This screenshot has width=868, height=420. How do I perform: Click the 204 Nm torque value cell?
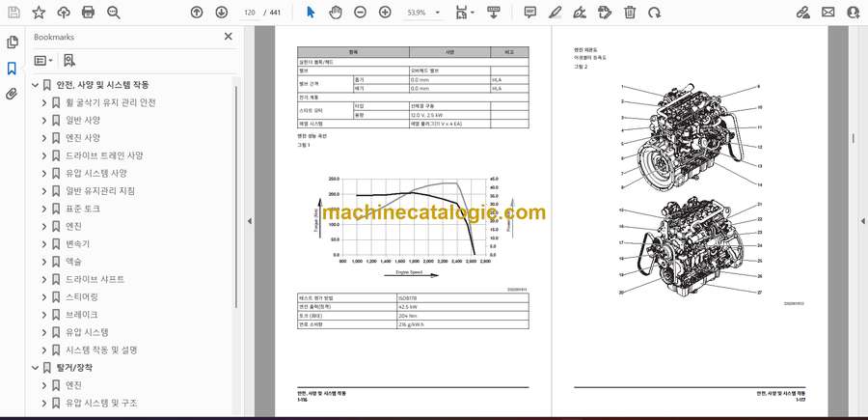pyautogui.click(x=462, y=315)
